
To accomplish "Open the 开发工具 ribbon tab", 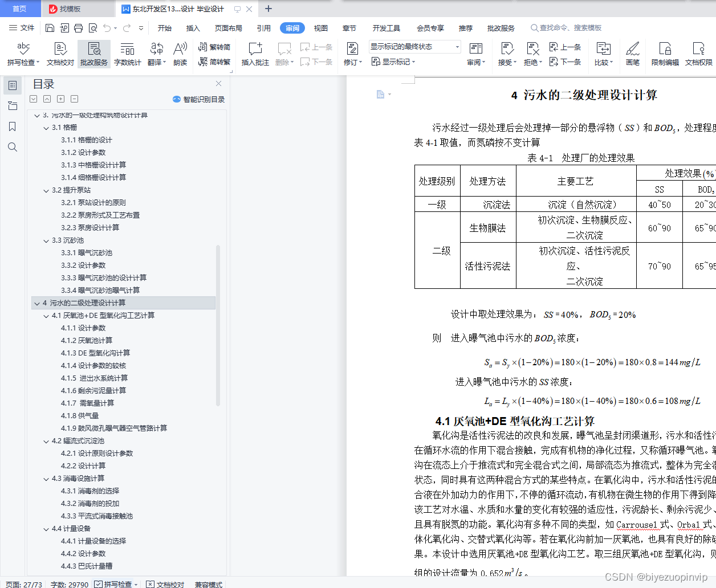I will [387, 28].
